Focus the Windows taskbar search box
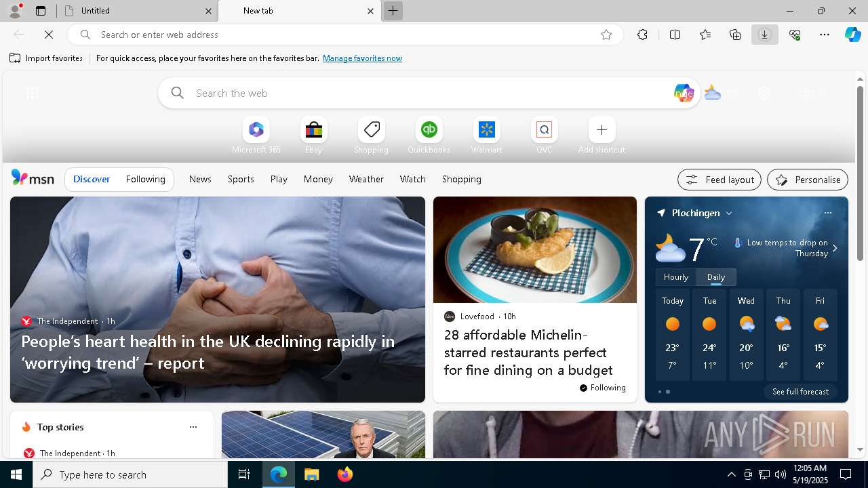This screenshot has height=488, width=868. point(130,474)
